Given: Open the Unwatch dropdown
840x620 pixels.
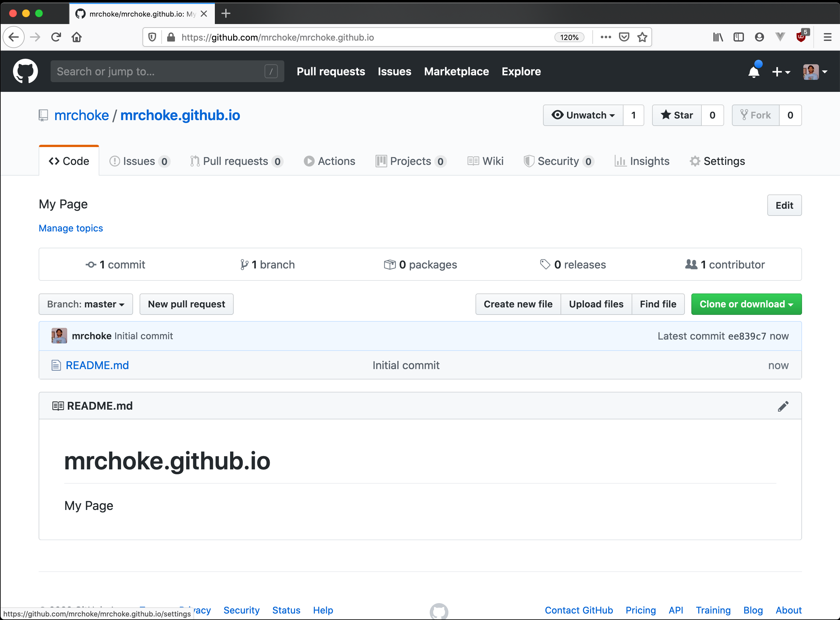Looking at the screenshot, I should (583, 115).
